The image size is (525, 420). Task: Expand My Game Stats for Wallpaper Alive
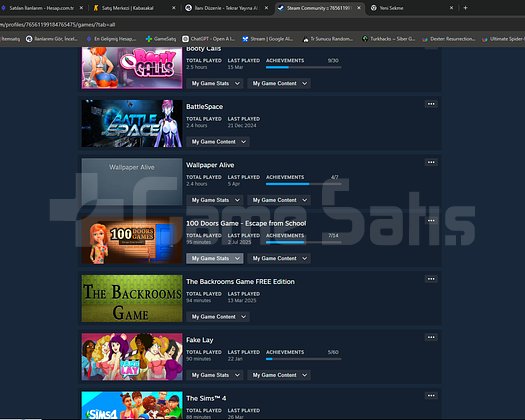pos(215,200)
